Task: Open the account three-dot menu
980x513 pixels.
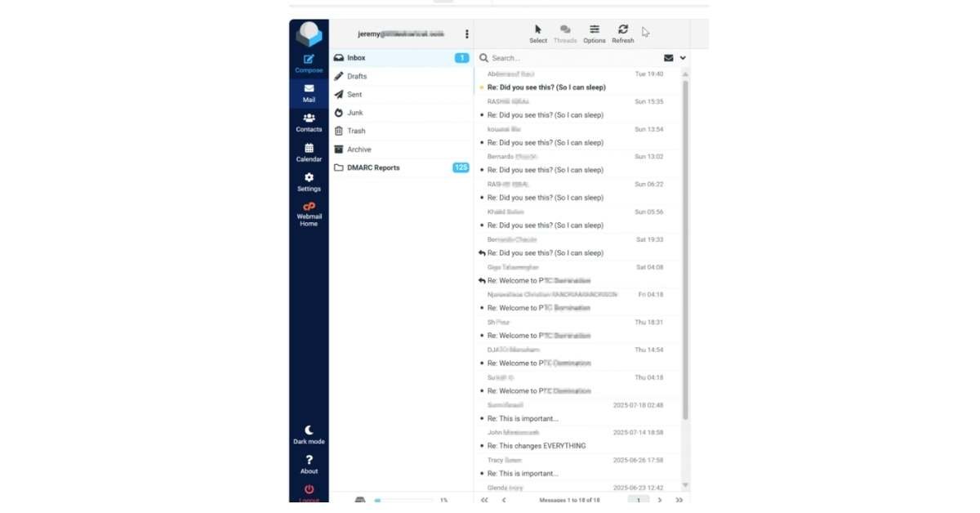Action: coord(467,34)
